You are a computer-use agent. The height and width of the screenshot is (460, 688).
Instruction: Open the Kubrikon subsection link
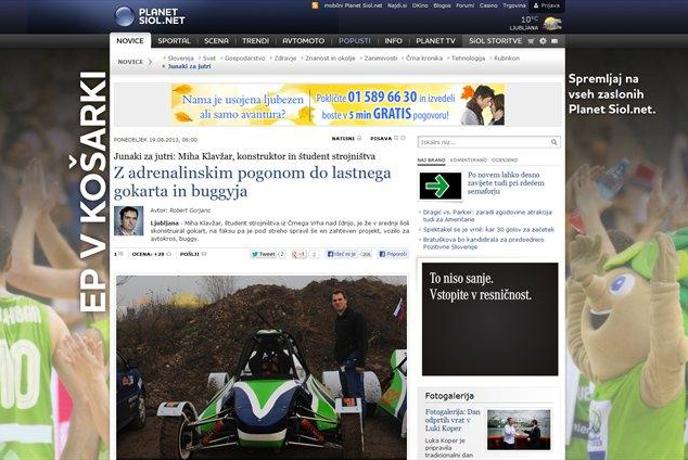(507, 58)
